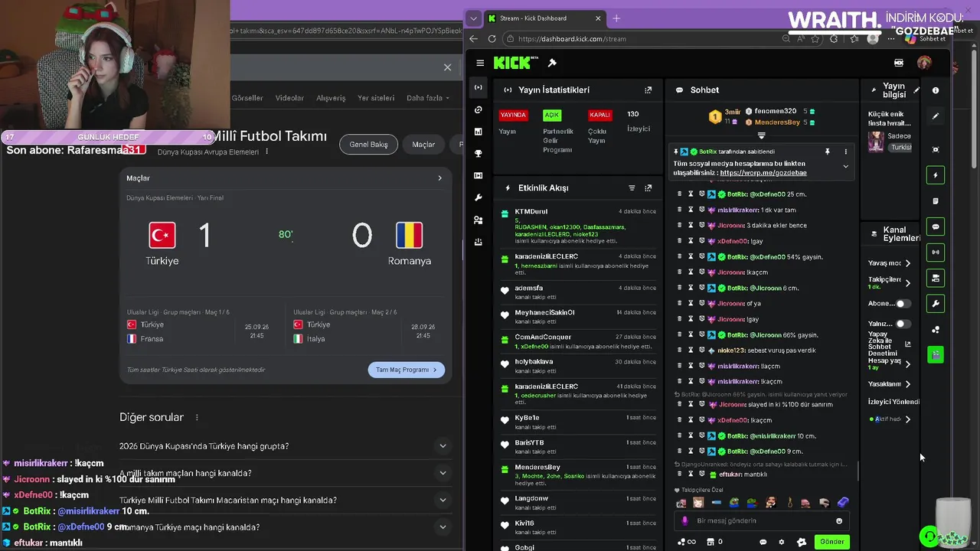980x551 pixels.
Task: Pop out the Yayın İstatistikleri panel
Action: [648, 90]
